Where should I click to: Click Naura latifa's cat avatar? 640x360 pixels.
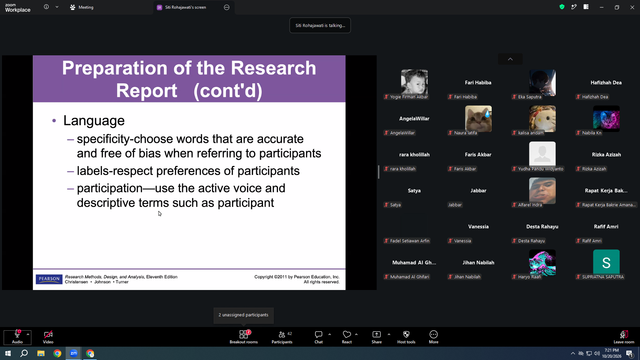(478, 118)
